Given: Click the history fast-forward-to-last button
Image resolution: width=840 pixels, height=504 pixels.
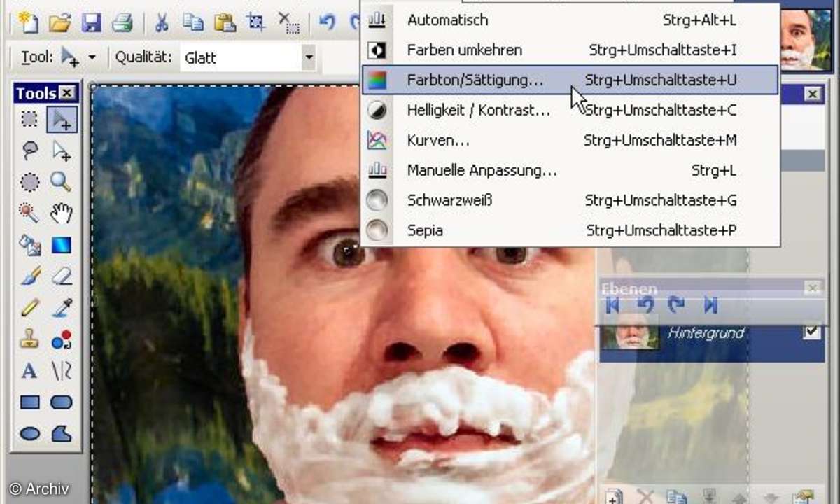Looking at the screenshot, I should pos(710,304).
